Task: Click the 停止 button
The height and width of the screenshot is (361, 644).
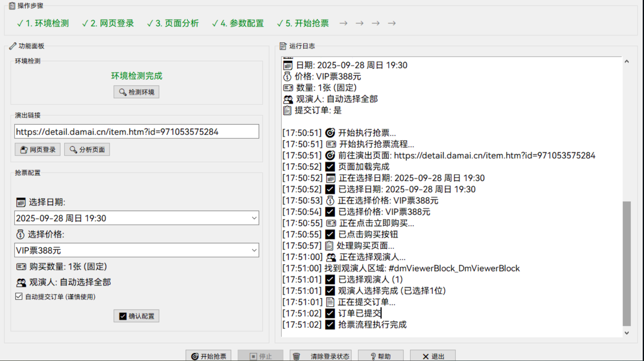Action: pyautogui.click(x=260, y=356)
